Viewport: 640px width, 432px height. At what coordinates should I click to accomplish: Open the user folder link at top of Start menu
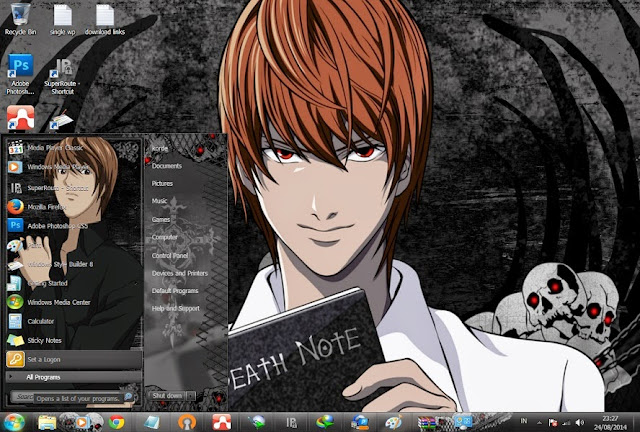(x=160, y=149)
